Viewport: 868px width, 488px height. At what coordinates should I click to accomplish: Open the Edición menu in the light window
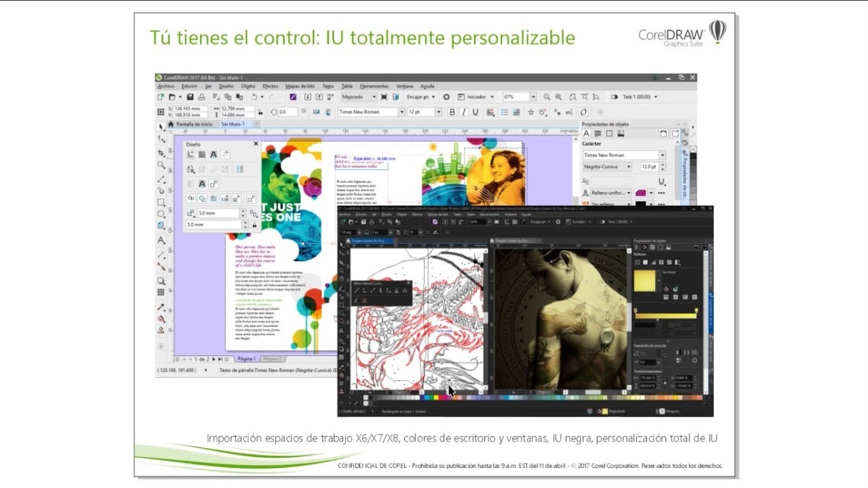coord(189,86)
